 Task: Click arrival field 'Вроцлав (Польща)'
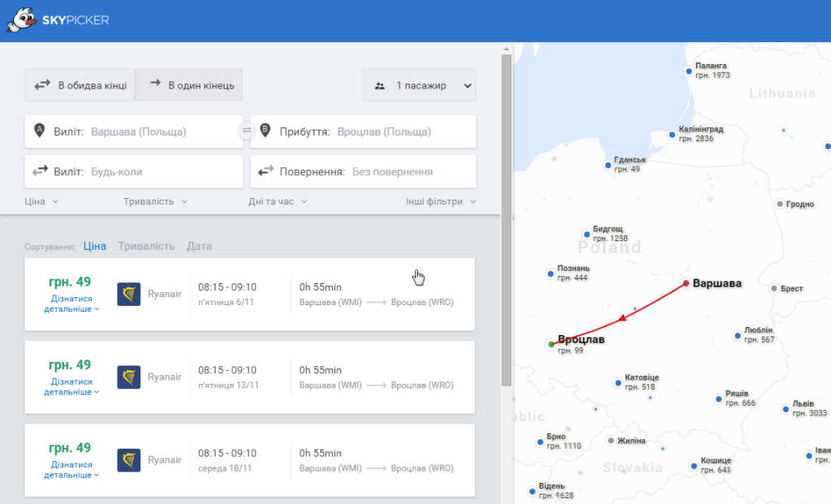[x=363, y=131]
